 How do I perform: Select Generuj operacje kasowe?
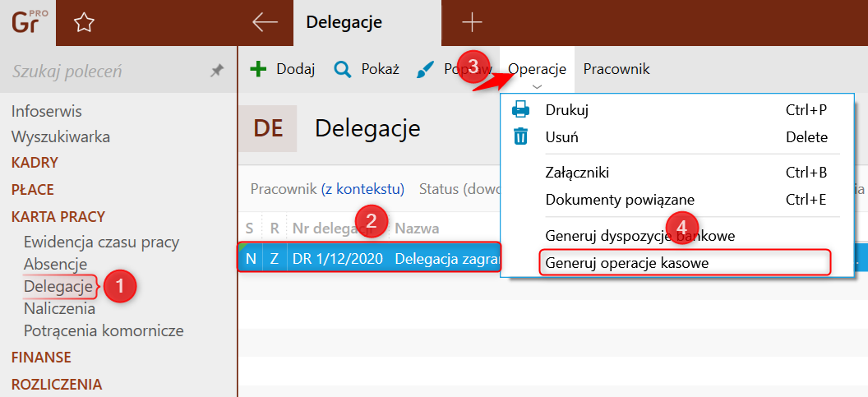[x=626, y=263]
